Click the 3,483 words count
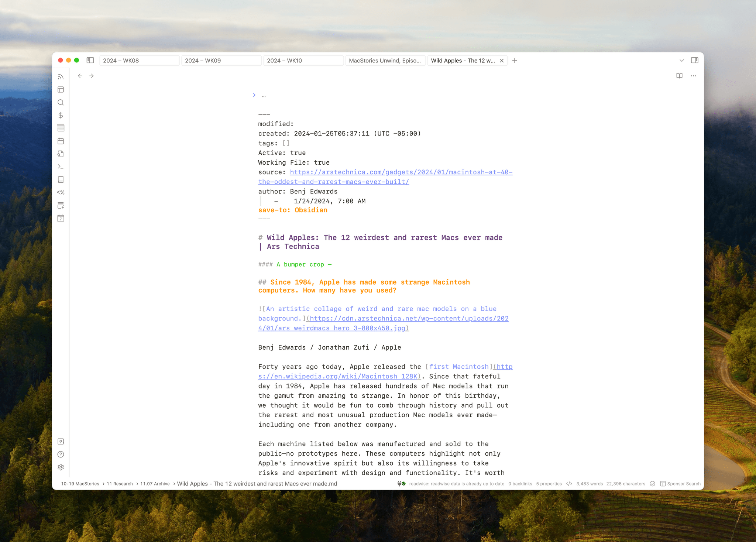Viewport: 756px width, 542px height. pos(590,484)
